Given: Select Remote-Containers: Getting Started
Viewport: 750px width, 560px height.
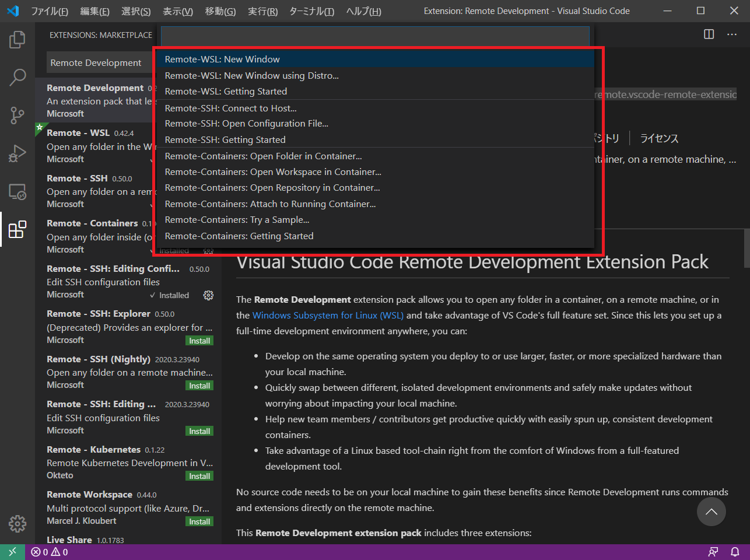Looking at the screenshot, I should [x=374, y=236].
